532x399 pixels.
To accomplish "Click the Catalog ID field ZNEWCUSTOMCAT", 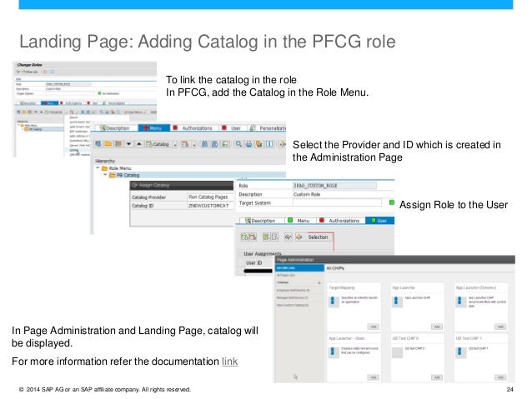I will point(209,206).
